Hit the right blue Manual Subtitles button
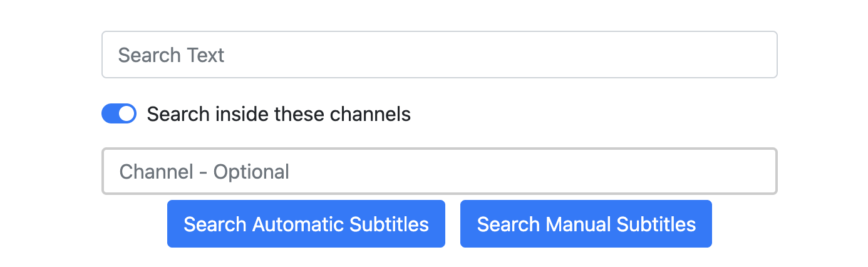 point(586,224)
